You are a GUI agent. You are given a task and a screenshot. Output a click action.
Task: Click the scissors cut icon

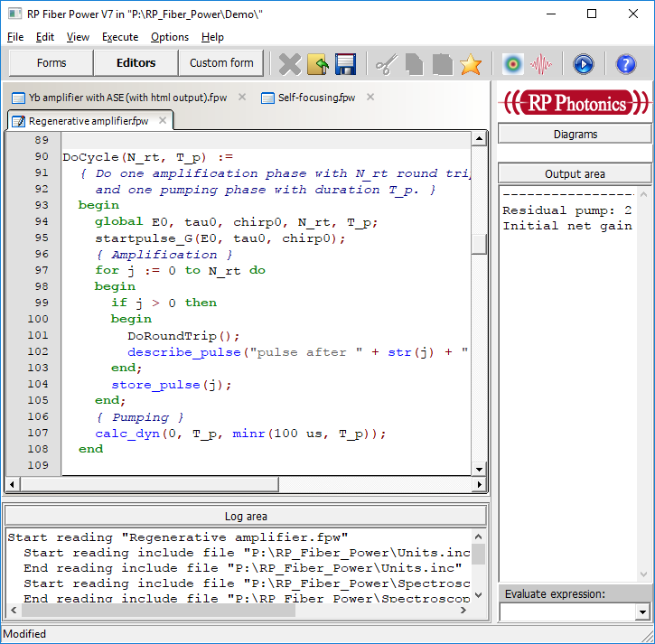pos(387,64)
